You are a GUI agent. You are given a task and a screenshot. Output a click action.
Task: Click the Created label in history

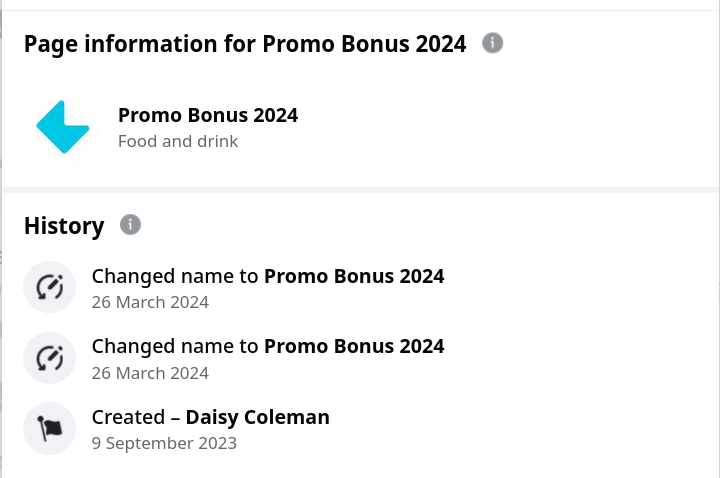point(128,417)
